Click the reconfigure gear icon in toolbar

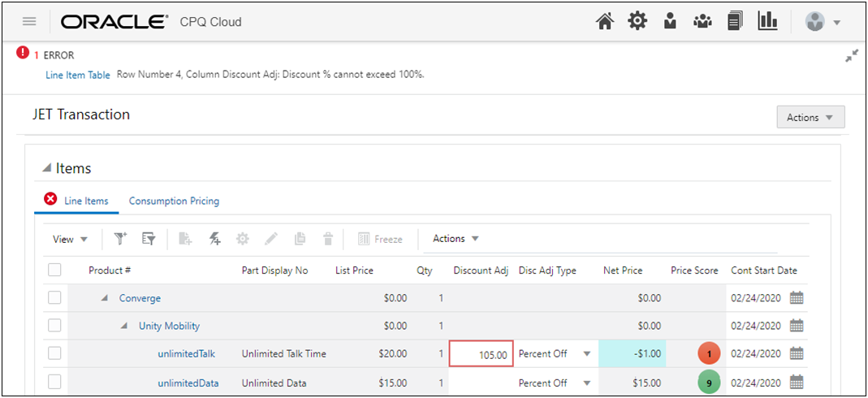coord(243,239)
